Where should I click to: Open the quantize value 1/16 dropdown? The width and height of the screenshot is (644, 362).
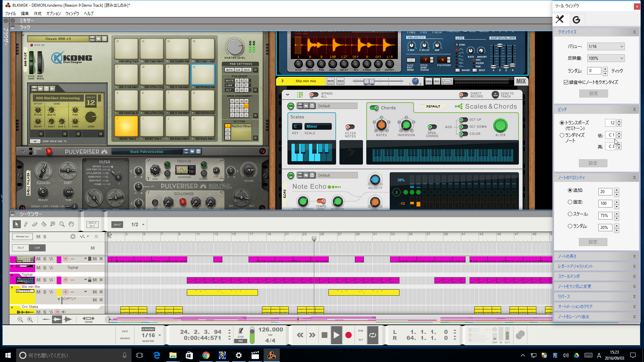[606, 47]
